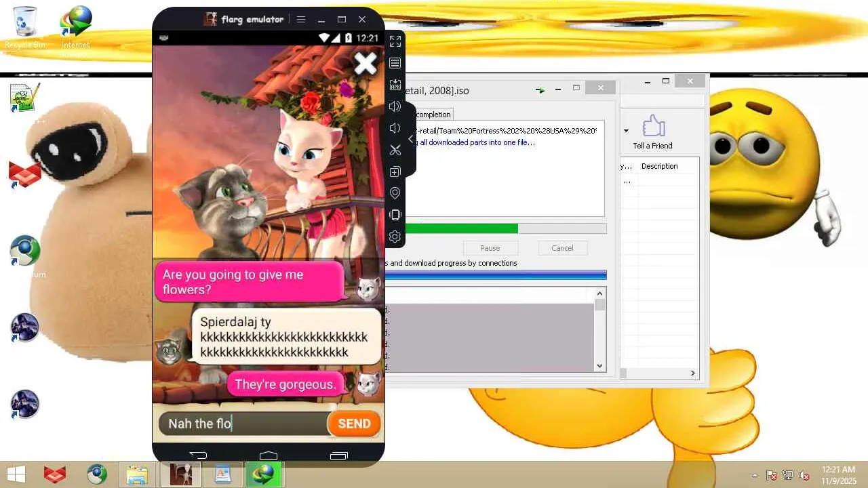Open the toolbar overflow dropdown arrow near Tell a Friend
This screenshot has height=488, width=868.
point(626,131)
